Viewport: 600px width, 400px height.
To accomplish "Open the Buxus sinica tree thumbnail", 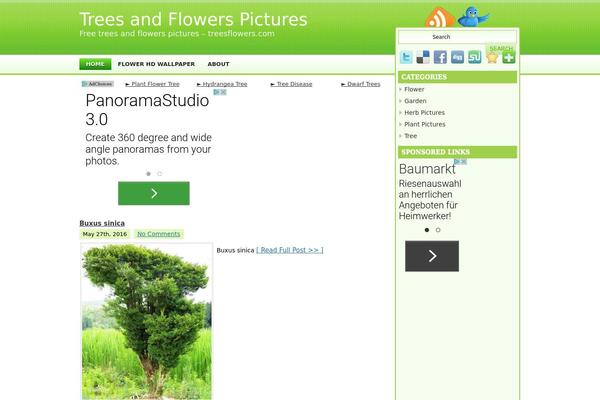I will (x=147, y=322).
